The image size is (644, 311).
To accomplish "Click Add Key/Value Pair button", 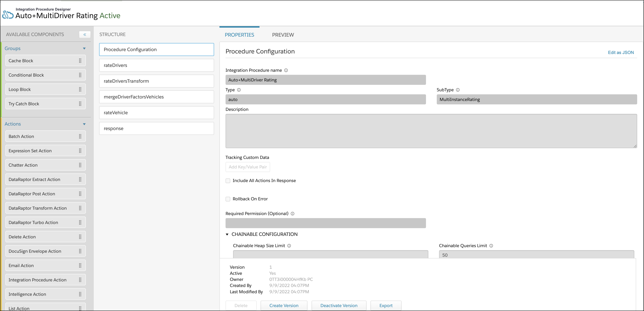I will click(x=247, y=167).
